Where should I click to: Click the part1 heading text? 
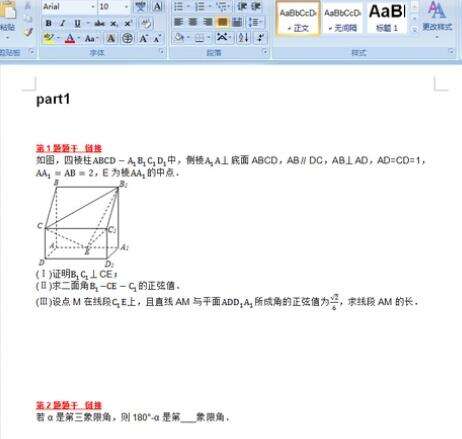coord(53,99)
